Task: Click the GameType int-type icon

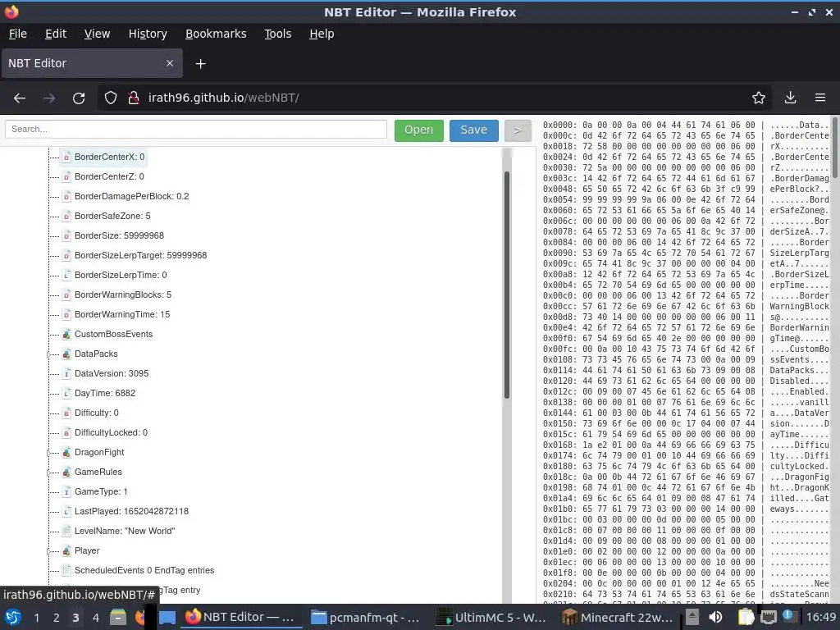Action: click(66, 492)
